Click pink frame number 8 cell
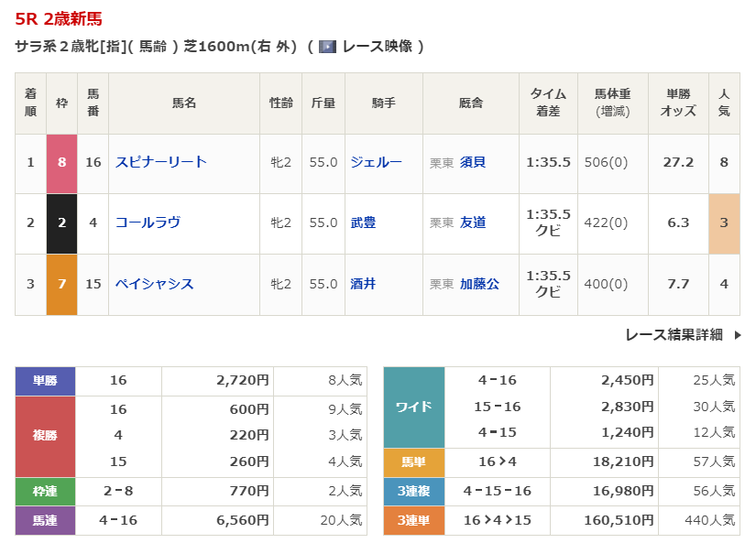Screen dimensions: 756x543 tap(61, 162)
